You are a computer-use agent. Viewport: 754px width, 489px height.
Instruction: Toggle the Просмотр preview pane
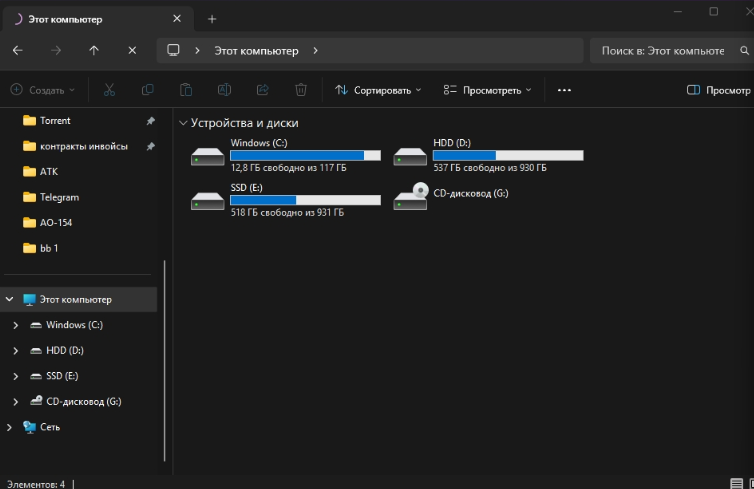pyautogui.click(x=718, y=90)
